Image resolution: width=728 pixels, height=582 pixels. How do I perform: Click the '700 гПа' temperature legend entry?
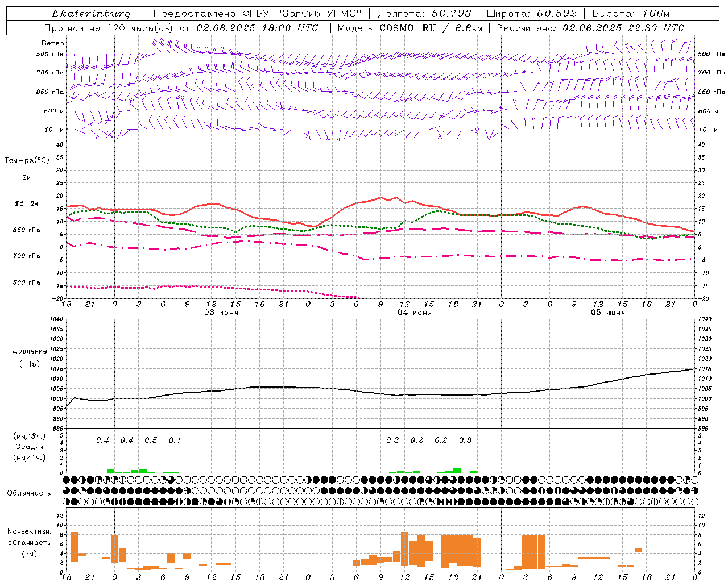click(x=27, y=256)
